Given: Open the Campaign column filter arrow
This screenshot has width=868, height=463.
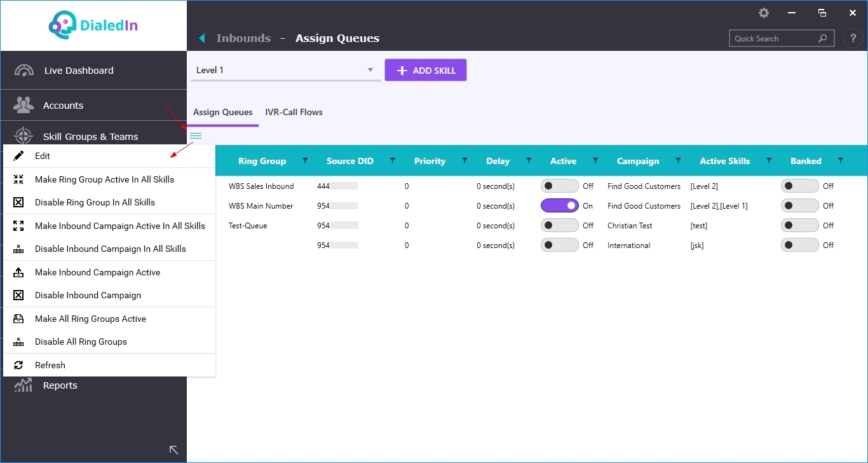Looking at the screenshot, I should (x=678, y=161).
